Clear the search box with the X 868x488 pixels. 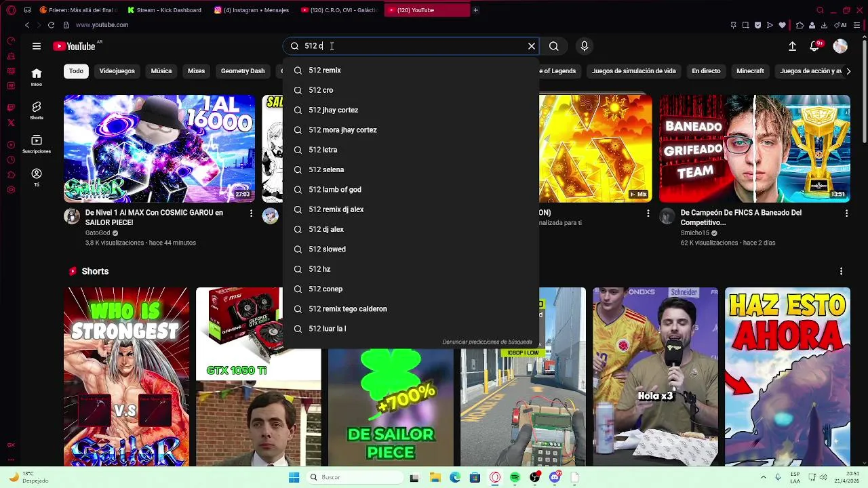point(532,46)
